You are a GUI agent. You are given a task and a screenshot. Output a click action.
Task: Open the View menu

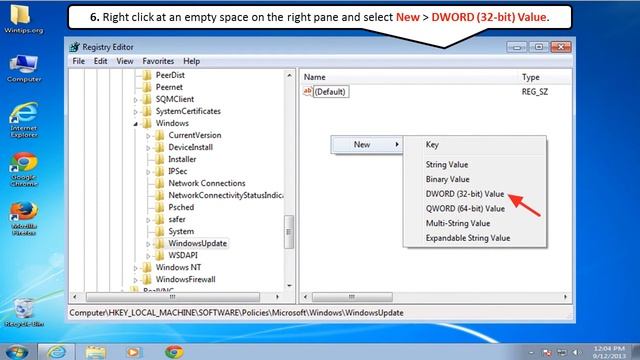[124, 61]
